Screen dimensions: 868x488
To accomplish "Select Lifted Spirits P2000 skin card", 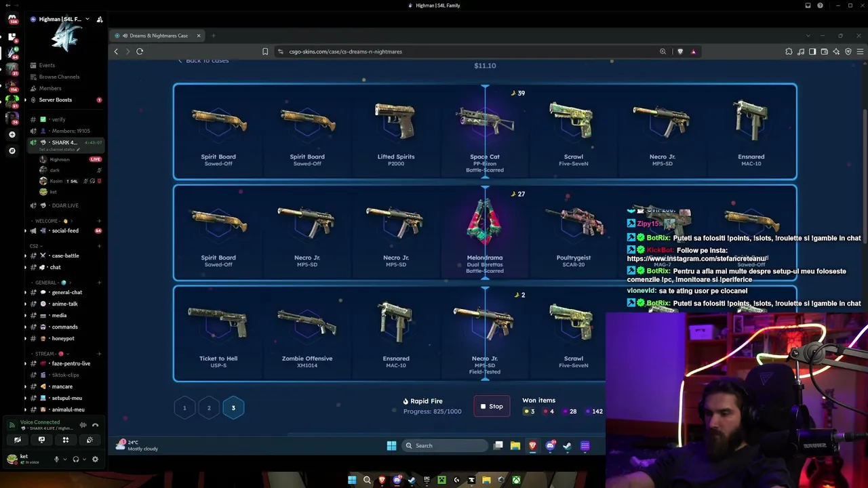I will click(396, 133).
